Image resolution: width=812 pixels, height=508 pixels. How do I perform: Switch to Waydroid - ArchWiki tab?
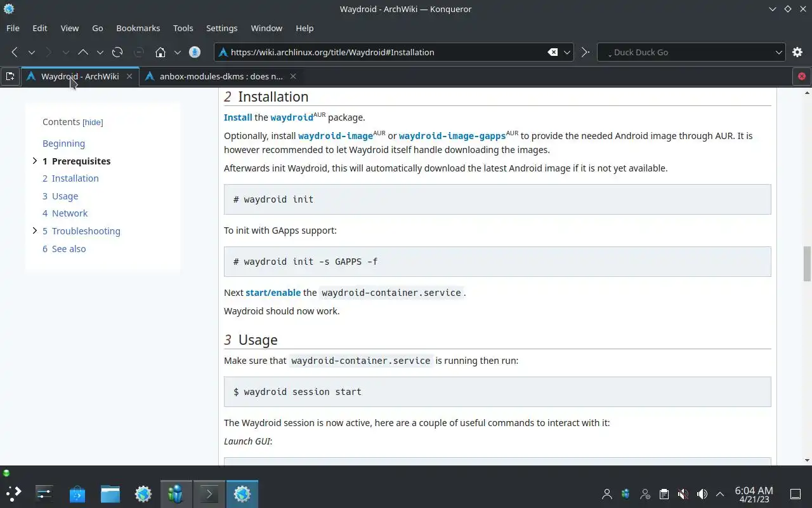click(x=80, y=76)
